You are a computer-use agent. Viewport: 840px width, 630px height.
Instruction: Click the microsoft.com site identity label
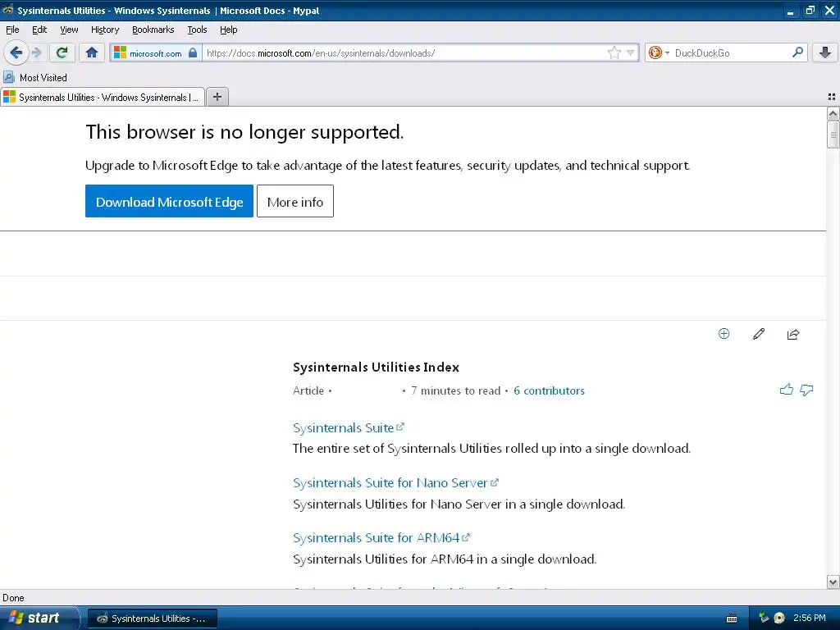pyautogui.click(x=155, y=53)
